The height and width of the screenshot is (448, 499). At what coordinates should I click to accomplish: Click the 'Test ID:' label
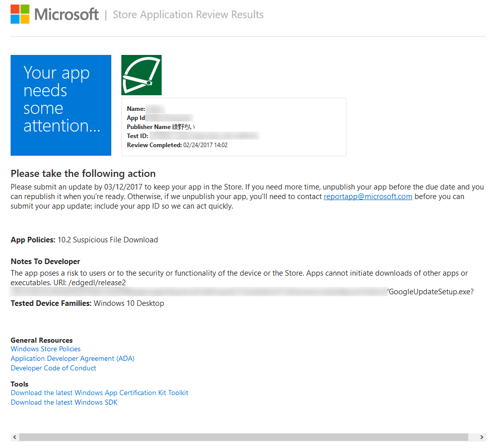pyautogui.click(x=137, y=136)
